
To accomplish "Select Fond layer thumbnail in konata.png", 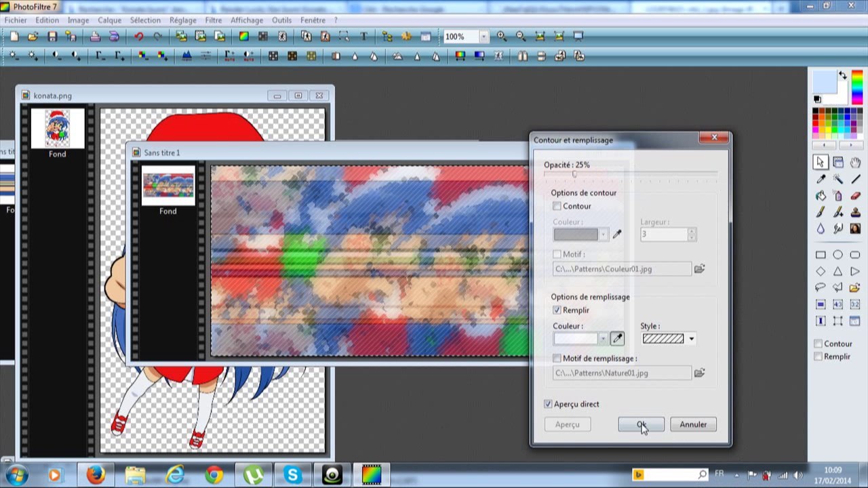I will [x=58, y=128].
